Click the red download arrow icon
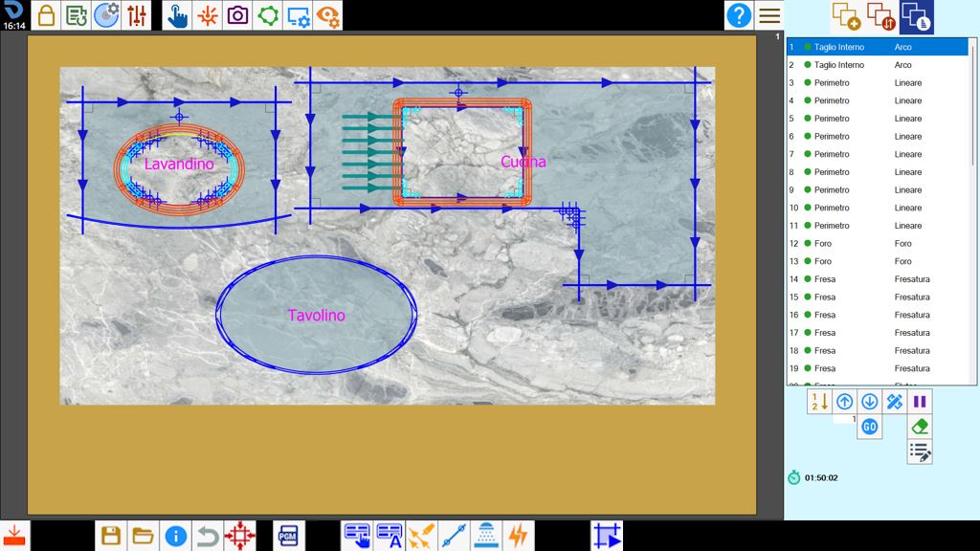980x551 pixels. [x=13, y=536]
